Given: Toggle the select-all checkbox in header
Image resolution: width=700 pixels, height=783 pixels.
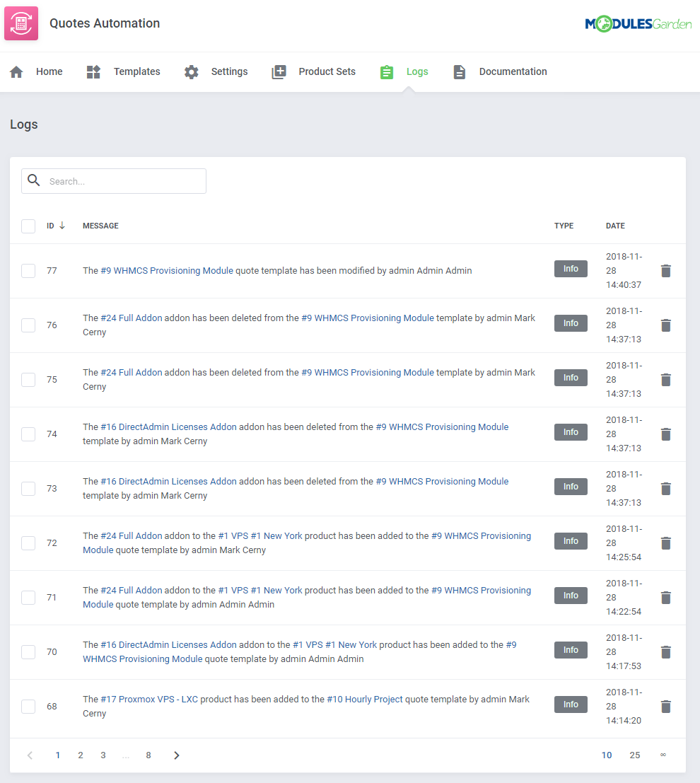Looking at the screenshot, I should pos(28,226).
